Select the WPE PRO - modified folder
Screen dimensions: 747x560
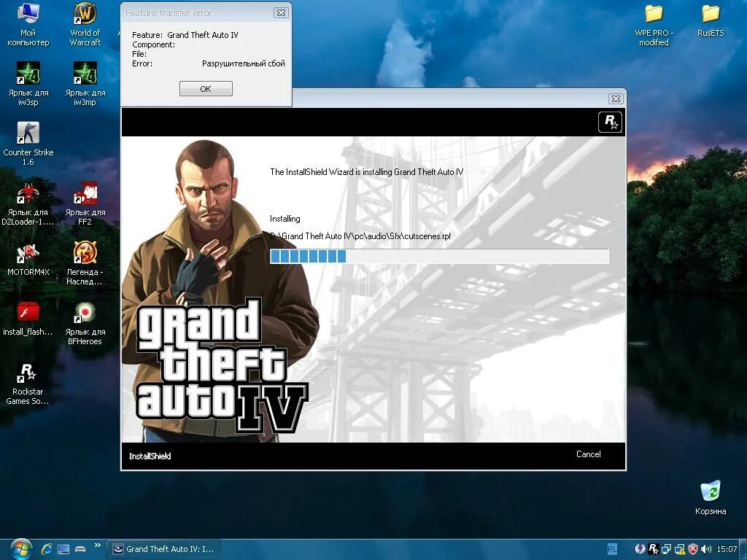pos(654,25)
